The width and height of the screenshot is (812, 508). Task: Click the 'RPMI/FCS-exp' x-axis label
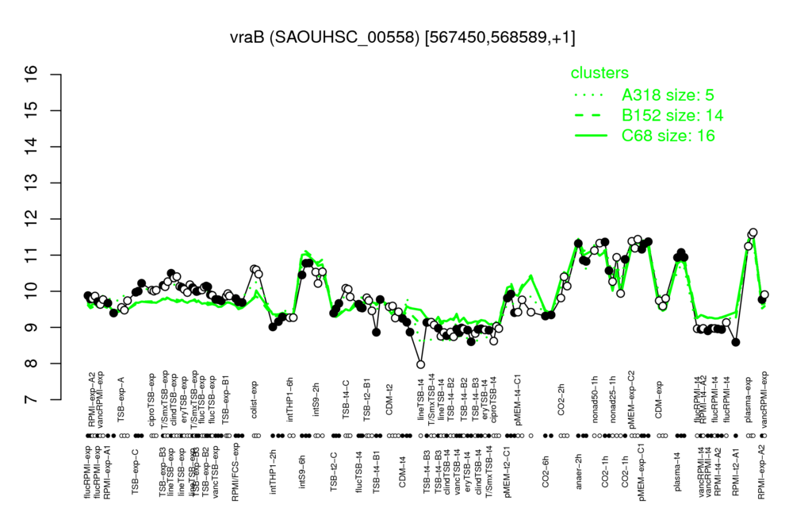(236, 473)
